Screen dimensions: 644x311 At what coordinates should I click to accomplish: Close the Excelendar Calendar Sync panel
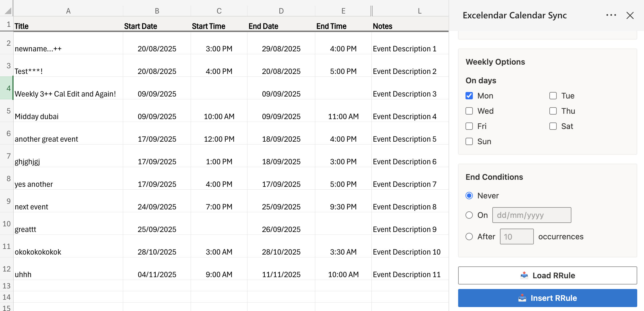pos(630,16)
